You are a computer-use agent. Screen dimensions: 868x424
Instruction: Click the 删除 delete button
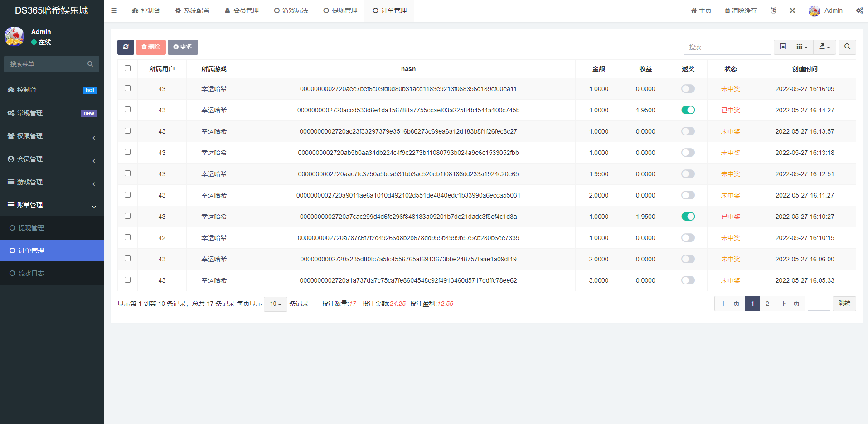point(150,47)
